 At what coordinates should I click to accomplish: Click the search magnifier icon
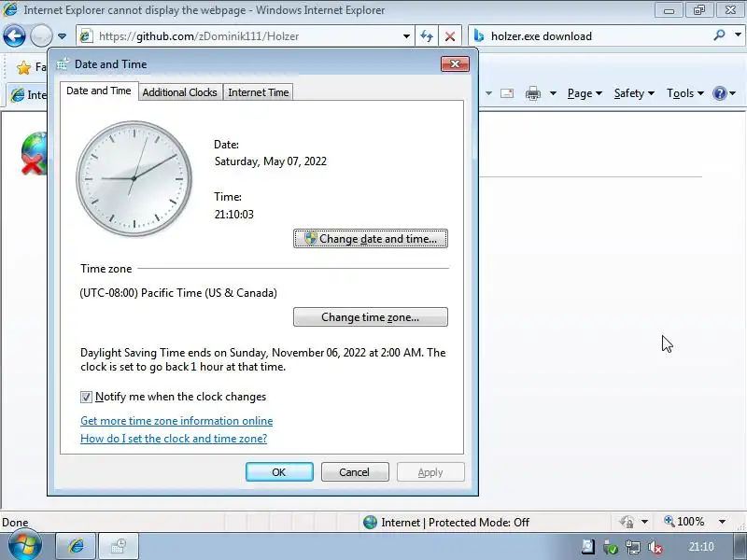pos(719,35)
